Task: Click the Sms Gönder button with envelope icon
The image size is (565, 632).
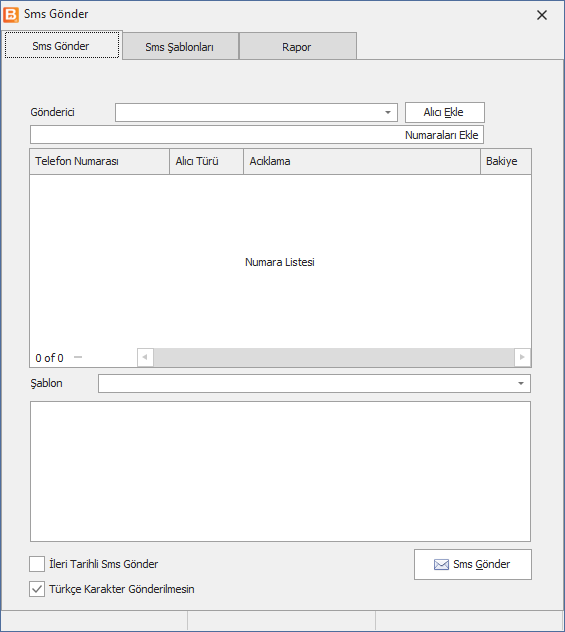Action: point(473,564)
